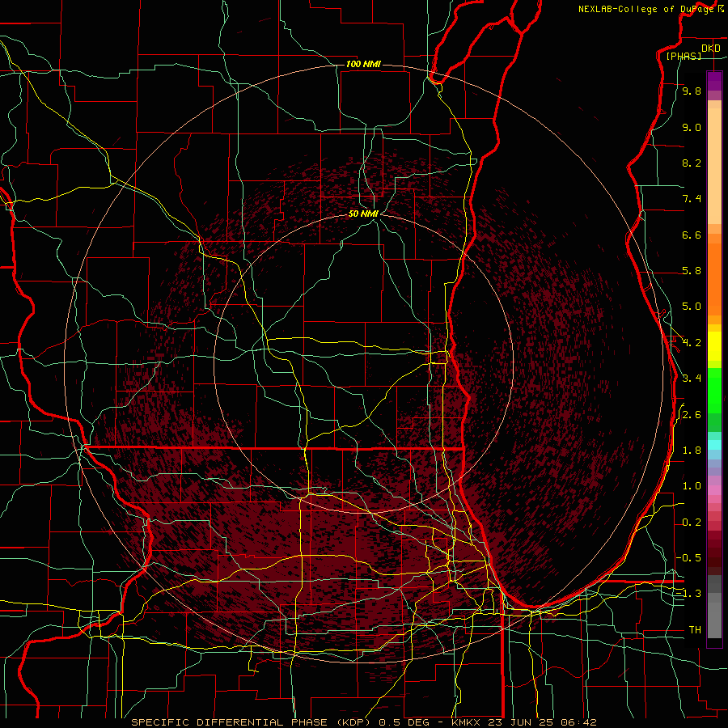Click the 6.6 scale value
Image resolution: width=728 pixels, height=728 pixels.
coord(692,235)
